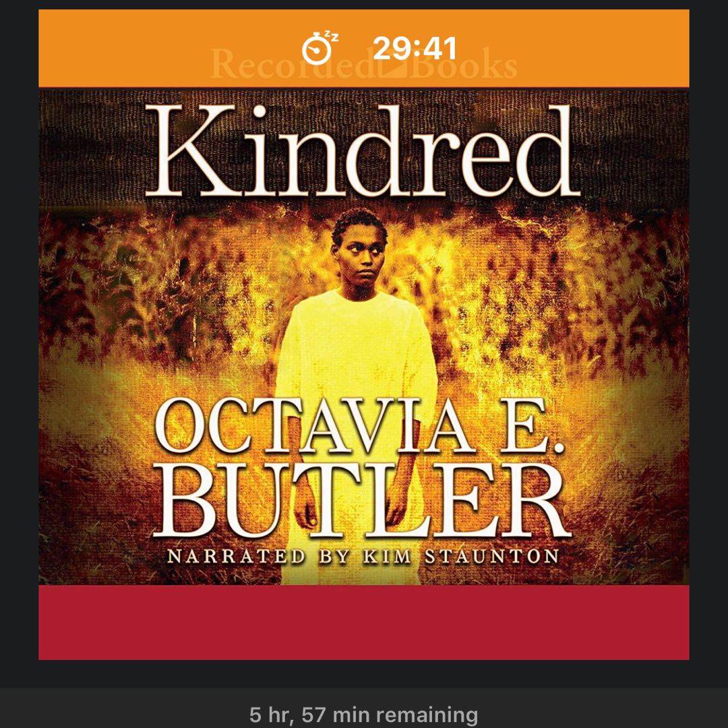Tap the Kindred title on the cover

point(363,150)
